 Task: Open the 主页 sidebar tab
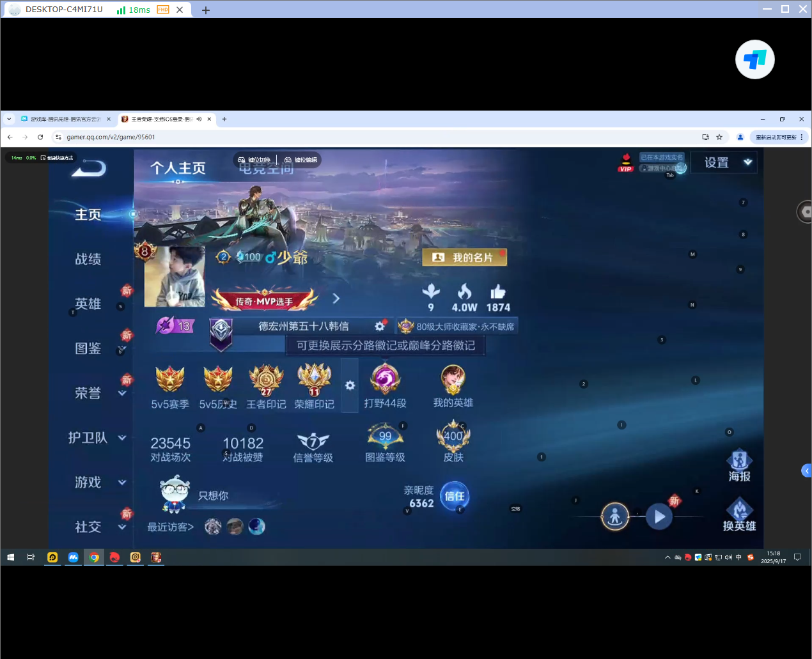88,215
